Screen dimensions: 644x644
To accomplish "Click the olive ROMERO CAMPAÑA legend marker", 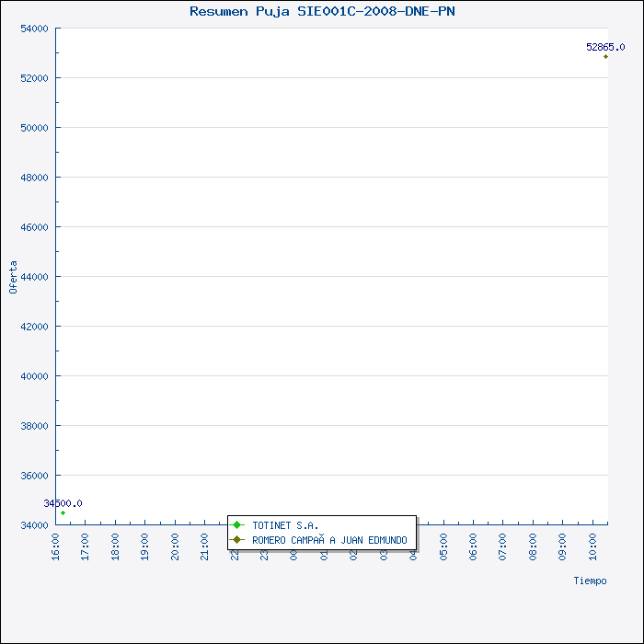I will click(x=237, y=539).
